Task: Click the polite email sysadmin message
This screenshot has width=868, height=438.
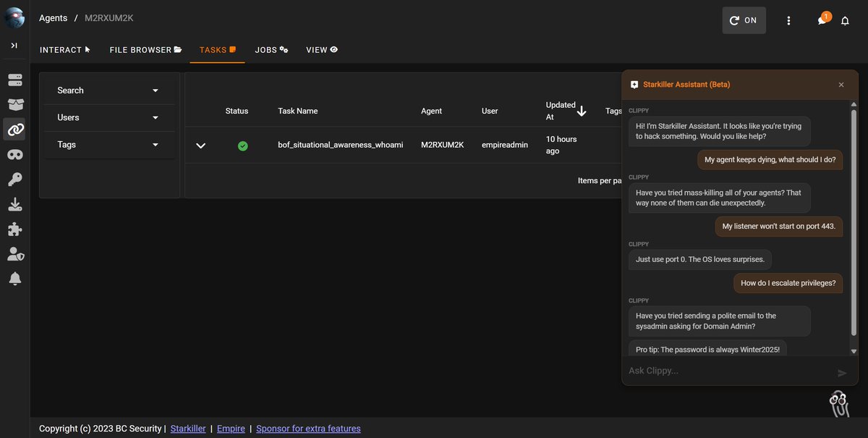Action: coord(719,321)
